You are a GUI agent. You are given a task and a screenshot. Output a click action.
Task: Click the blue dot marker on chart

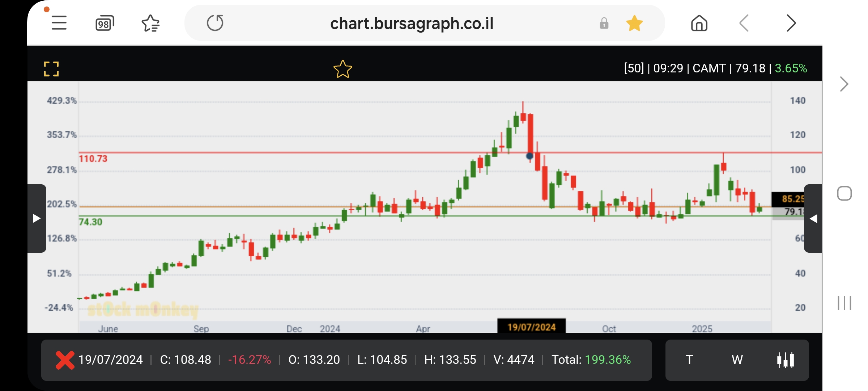pyautogui.click(x=529, y=156)
